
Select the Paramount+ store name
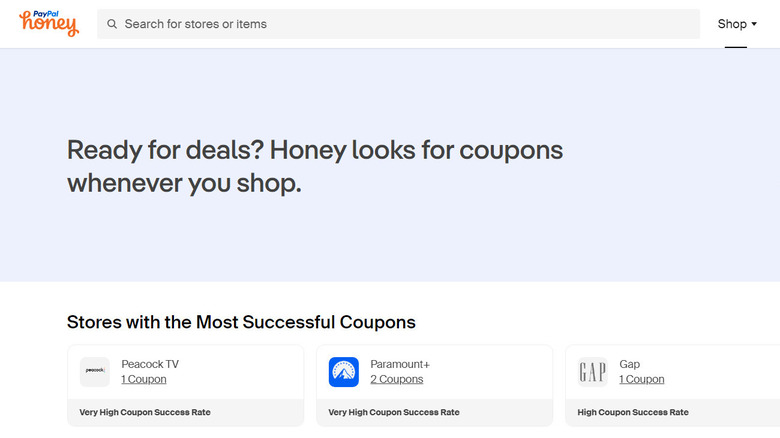tap(400, 364)
